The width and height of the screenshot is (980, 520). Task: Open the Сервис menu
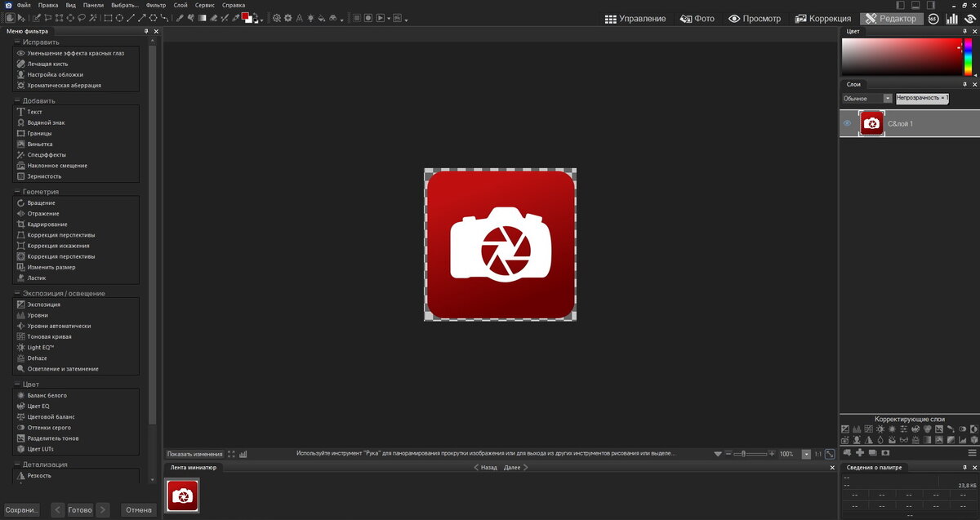205,5
